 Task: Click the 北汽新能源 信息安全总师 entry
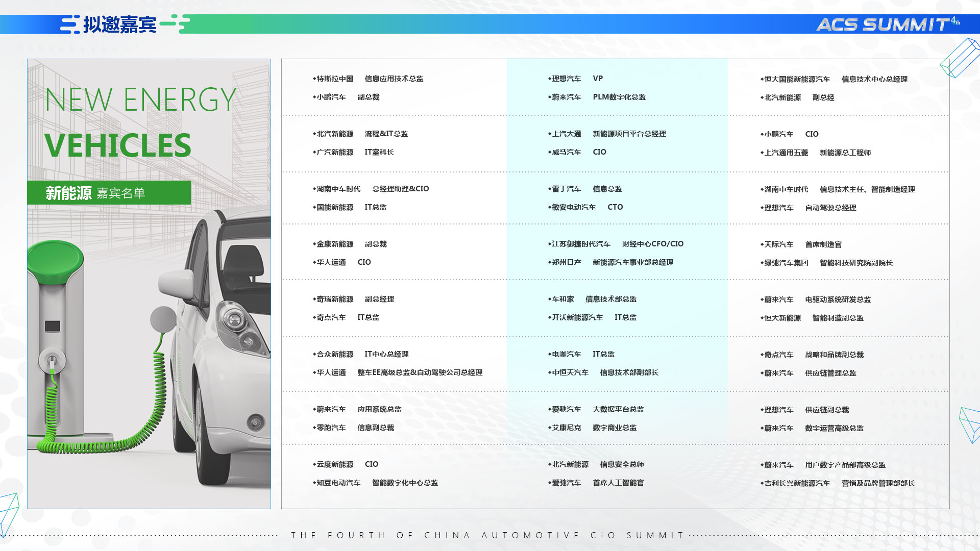click(596, 464)
